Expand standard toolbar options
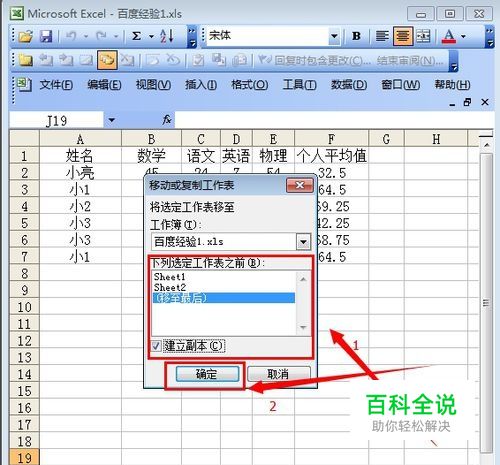500x465 pixels. coord(192,37)
